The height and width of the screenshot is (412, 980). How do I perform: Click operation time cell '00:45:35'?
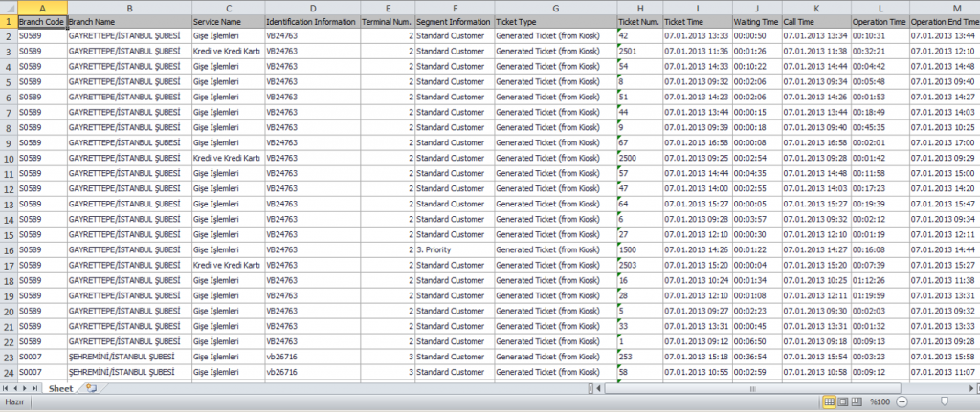click(x=880, y=128)
